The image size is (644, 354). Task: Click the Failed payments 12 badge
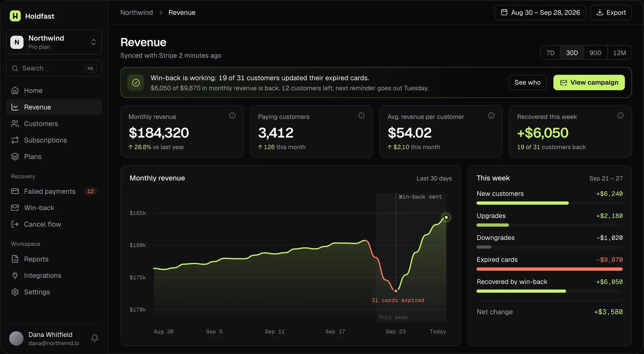[x=91, y=191]
